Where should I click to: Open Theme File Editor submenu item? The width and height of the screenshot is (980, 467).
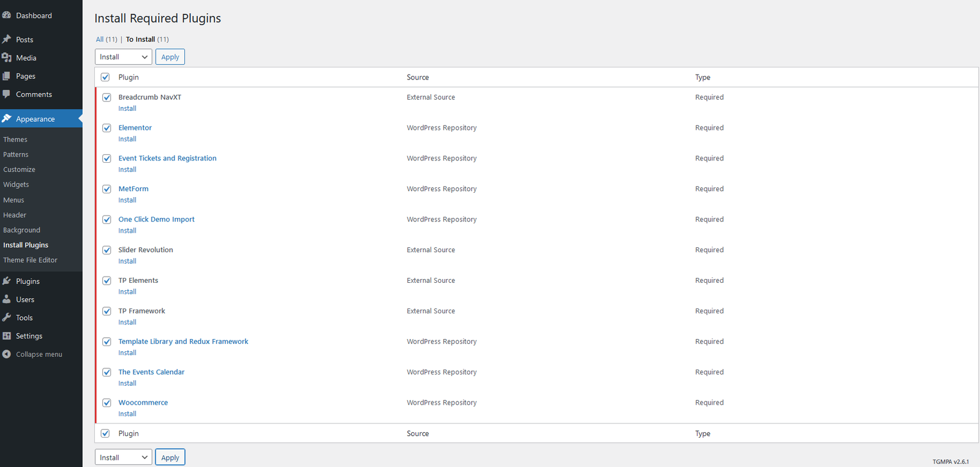[x=30, y=260]
